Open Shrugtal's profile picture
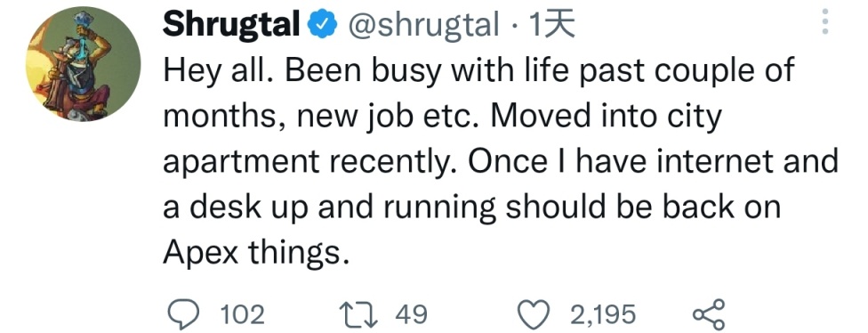This screenshot has height=333, width=868. (x=83, y=64)
